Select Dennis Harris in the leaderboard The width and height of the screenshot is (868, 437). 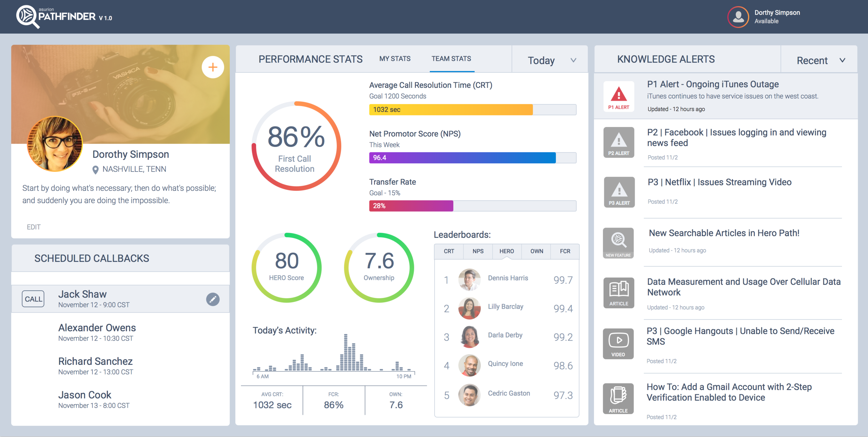click(508, 278)
